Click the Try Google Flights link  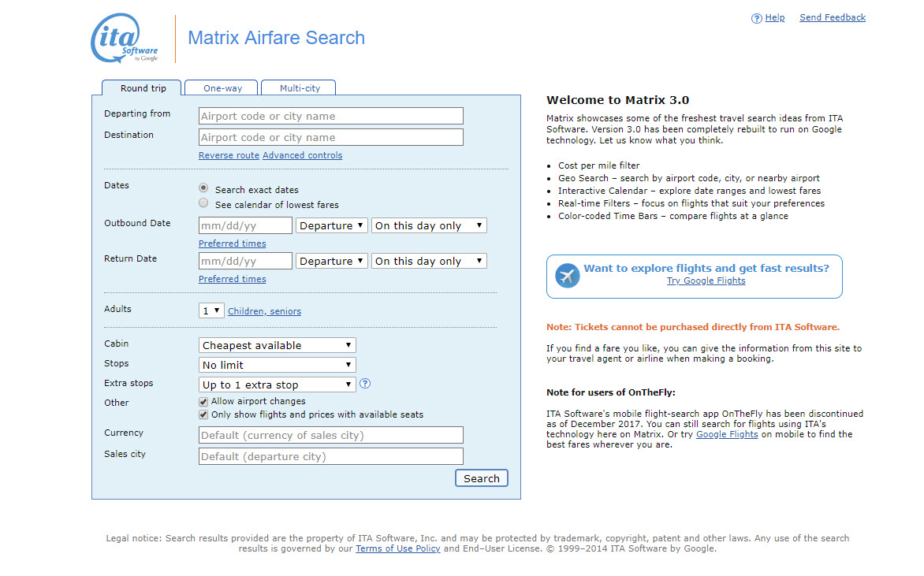[x=706, y=281]
